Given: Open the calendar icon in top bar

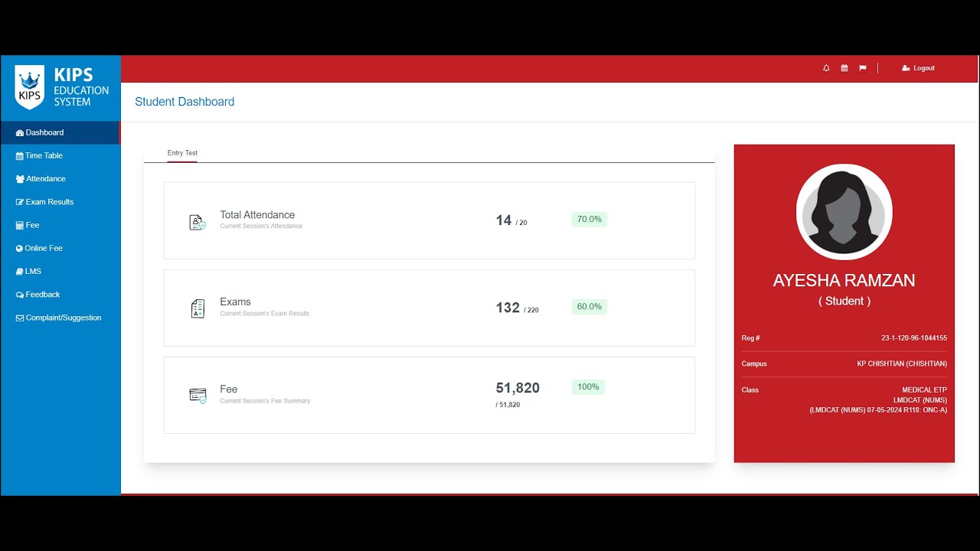Looking at the screenshot, I should [844, 68].
